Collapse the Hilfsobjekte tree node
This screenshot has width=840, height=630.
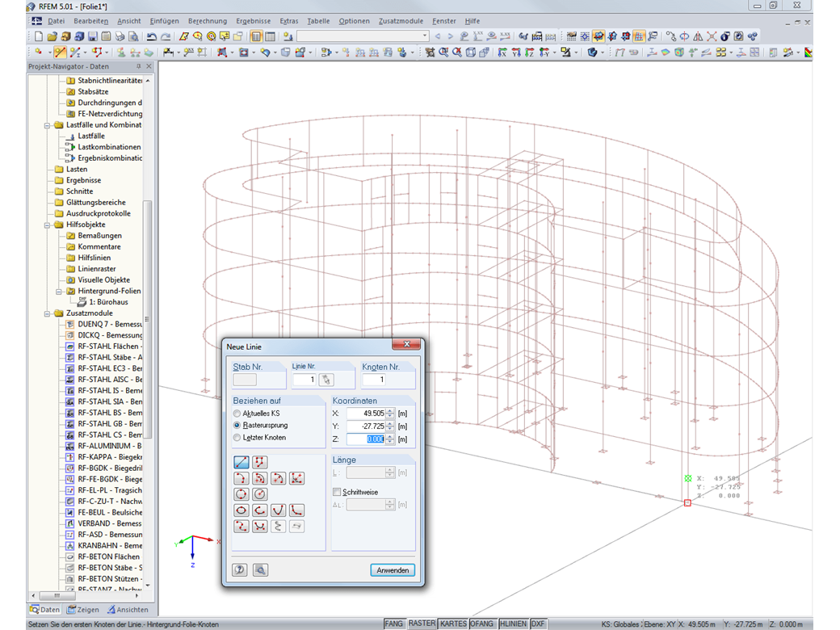[48, 225]
